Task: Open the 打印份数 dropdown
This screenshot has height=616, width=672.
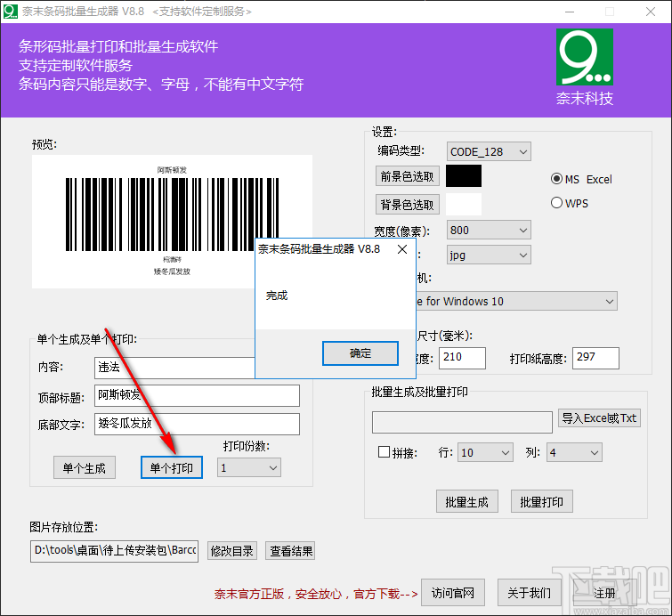Action: [x=249, y=467]
